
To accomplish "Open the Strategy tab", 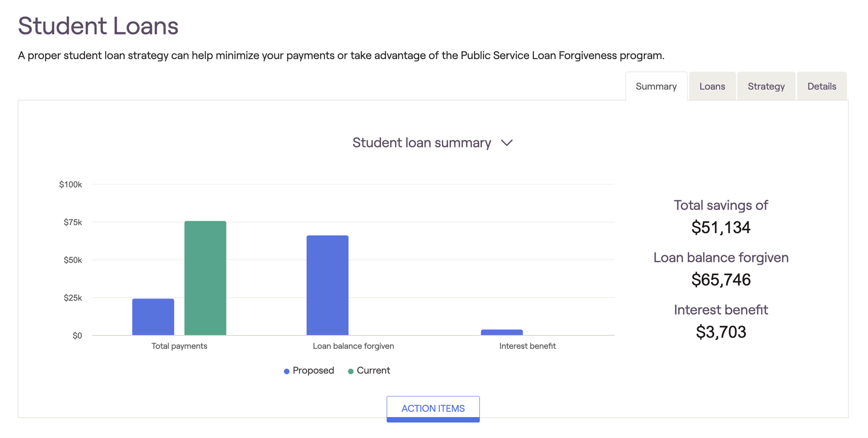I will [766, 86].
